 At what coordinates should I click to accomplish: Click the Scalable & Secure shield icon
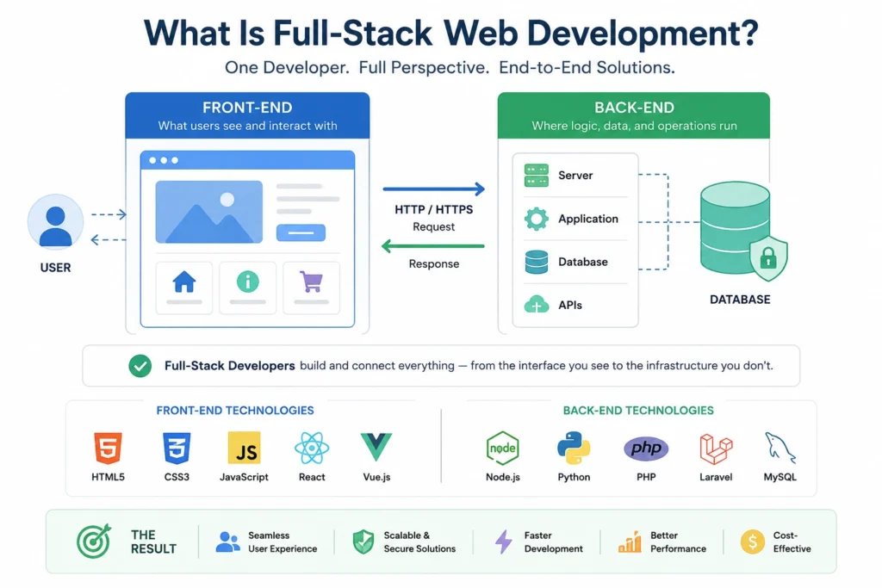pyautogui.click(x=363, y=542)
